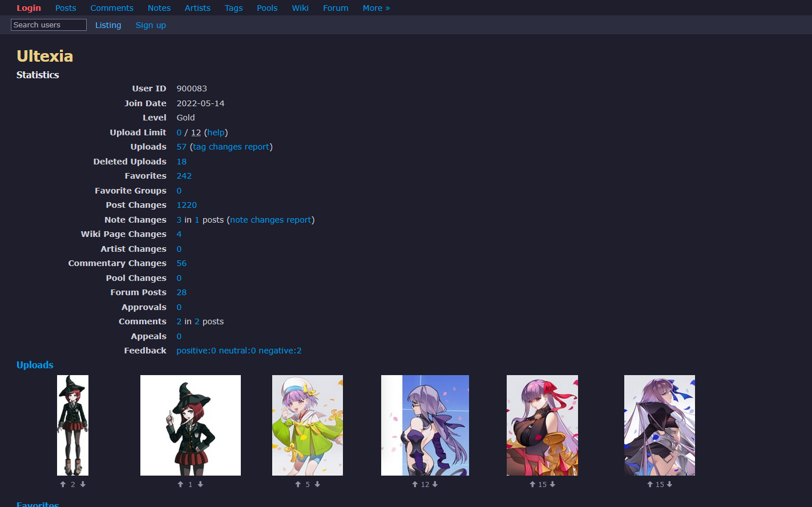Open the note changes report
This screenshot has height=507, width=812.
pos(271,220)
